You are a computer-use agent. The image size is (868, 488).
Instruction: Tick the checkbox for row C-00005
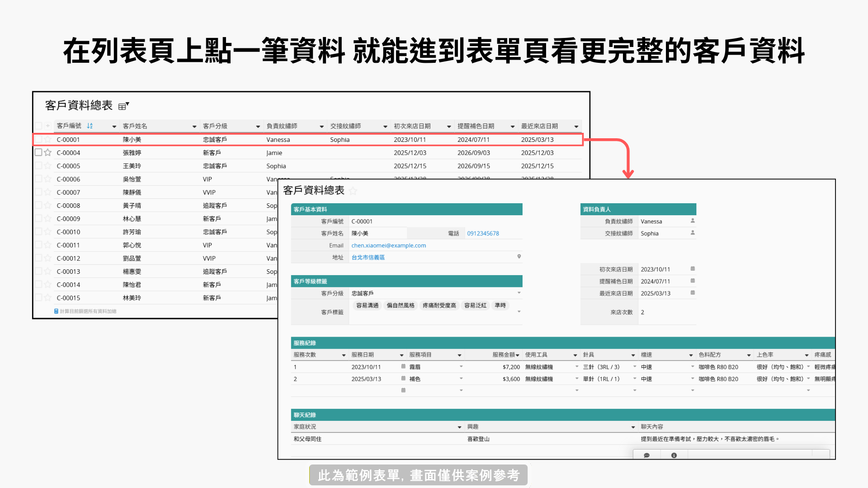pos(38,166)
